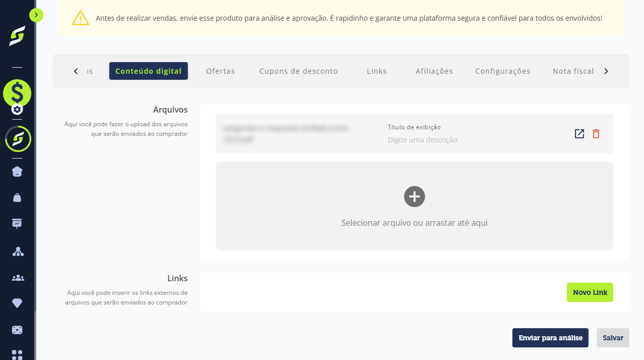Viewport: 644px width, 360px height.
Task: Open the small gear settings icon
Action: click(17, 109)
